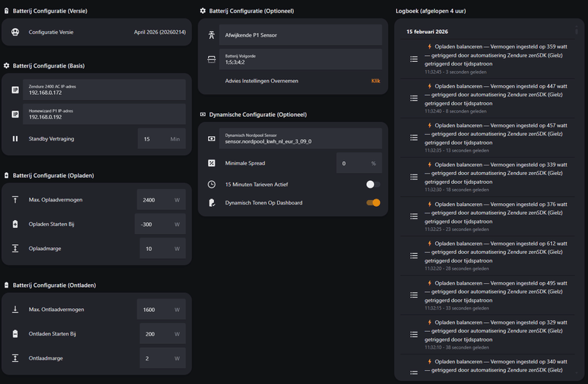588x384 pixels.
Task: Enable the 15 Minuten Tarieven Actief toggle
Action: tap(373, 184)
